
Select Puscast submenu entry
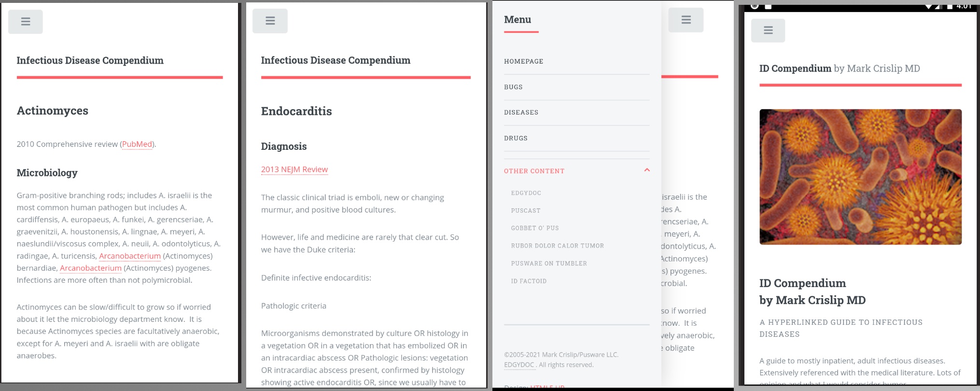pos(526,211)
